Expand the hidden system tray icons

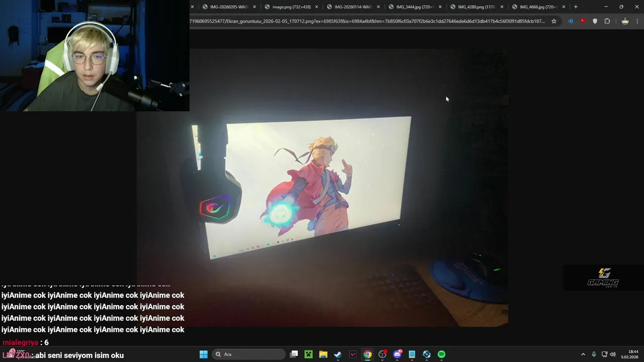pos(583,354)
